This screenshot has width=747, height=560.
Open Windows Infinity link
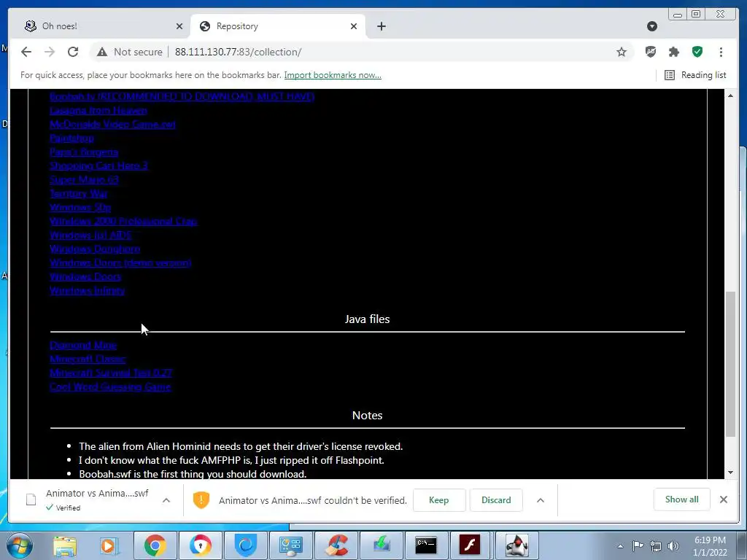coord(88,290)
